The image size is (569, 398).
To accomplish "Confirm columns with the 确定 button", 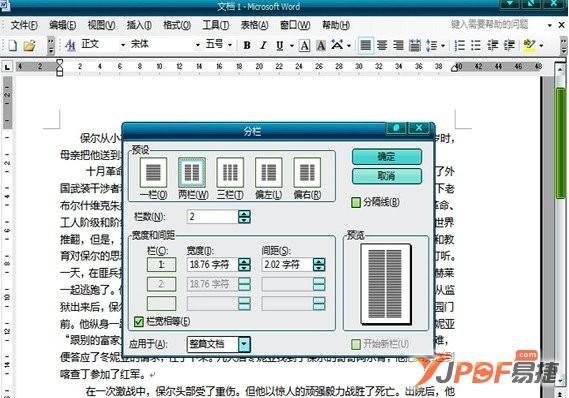I will (387, 157).
